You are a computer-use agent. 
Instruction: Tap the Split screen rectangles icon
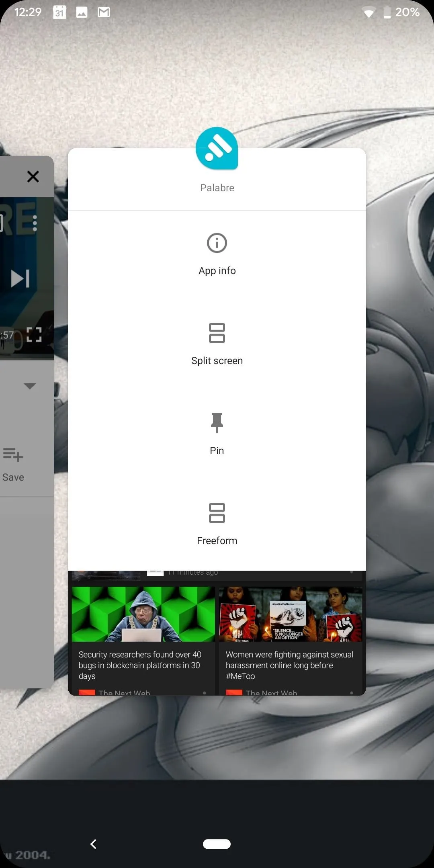[217, 333]
